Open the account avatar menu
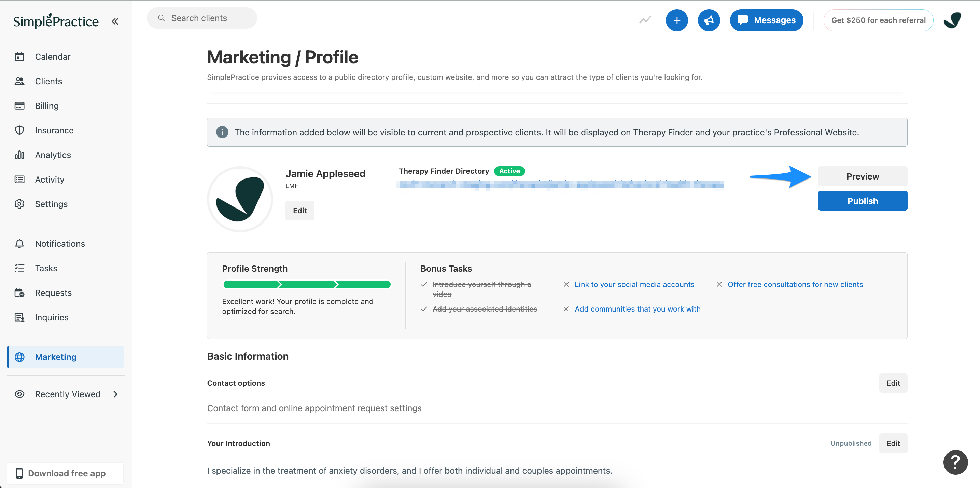 pyautogui.click(x=952, y=20)
